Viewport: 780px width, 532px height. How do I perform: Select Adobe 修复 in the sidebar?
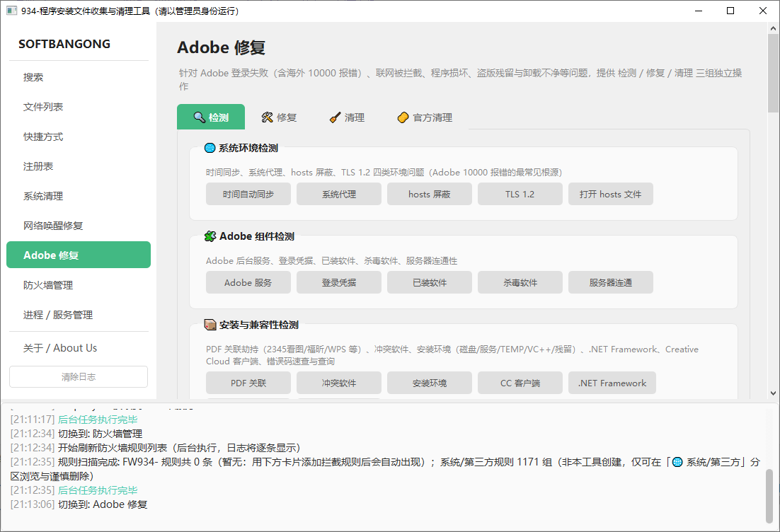click(x=79, y=255)
